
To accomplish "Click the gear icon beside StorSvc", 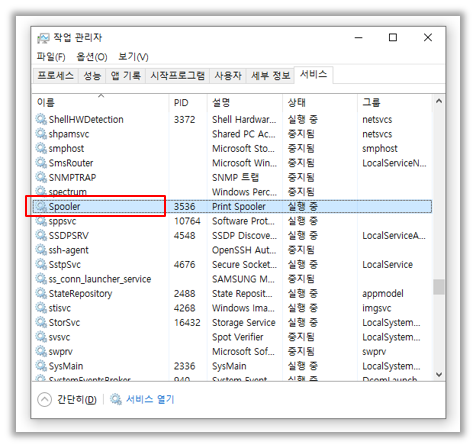I will point(41,322).
